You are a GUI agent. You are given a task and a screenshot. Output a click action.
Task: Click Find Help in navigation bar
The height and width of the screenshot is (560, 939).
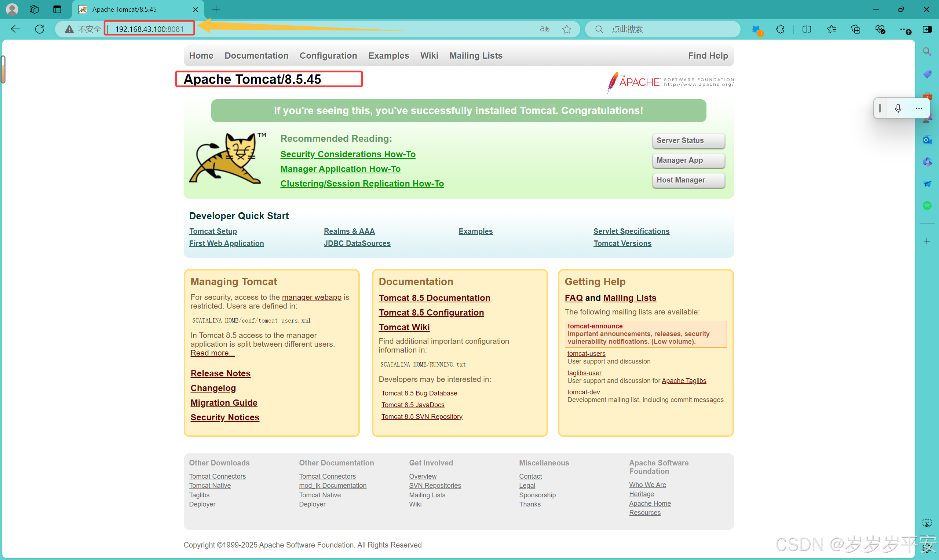coord(708,56)
